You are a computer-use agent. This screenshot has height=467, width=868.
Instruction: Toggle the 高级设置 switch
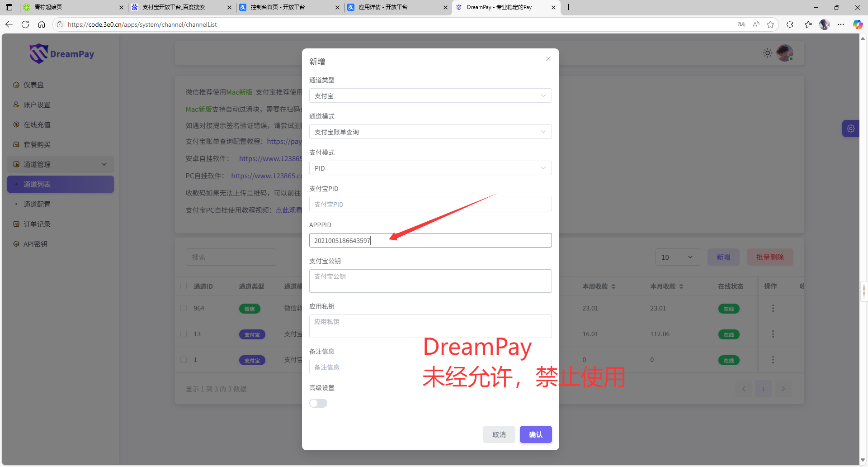(318, 403)
